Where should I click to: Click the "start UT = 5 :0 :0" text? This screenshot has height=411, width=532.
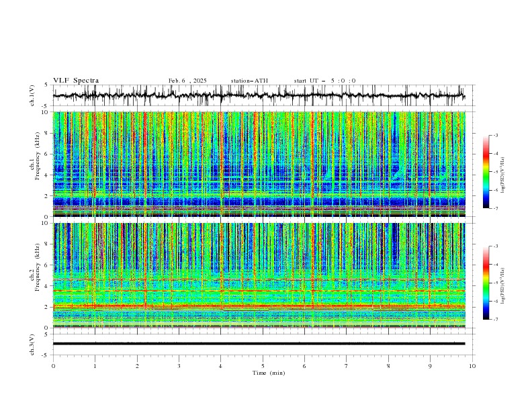click(x=324, y=81)
